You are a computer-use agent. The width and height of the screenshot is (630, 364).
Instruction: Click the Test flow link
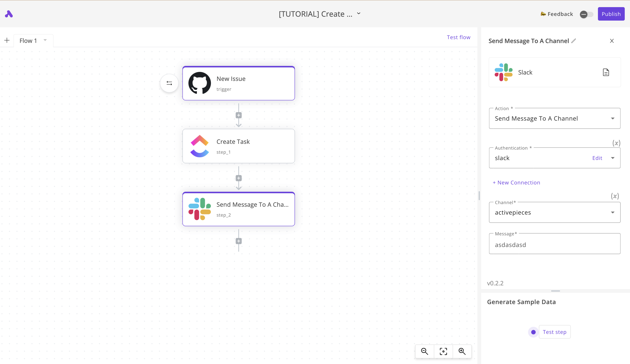[458, 37]
